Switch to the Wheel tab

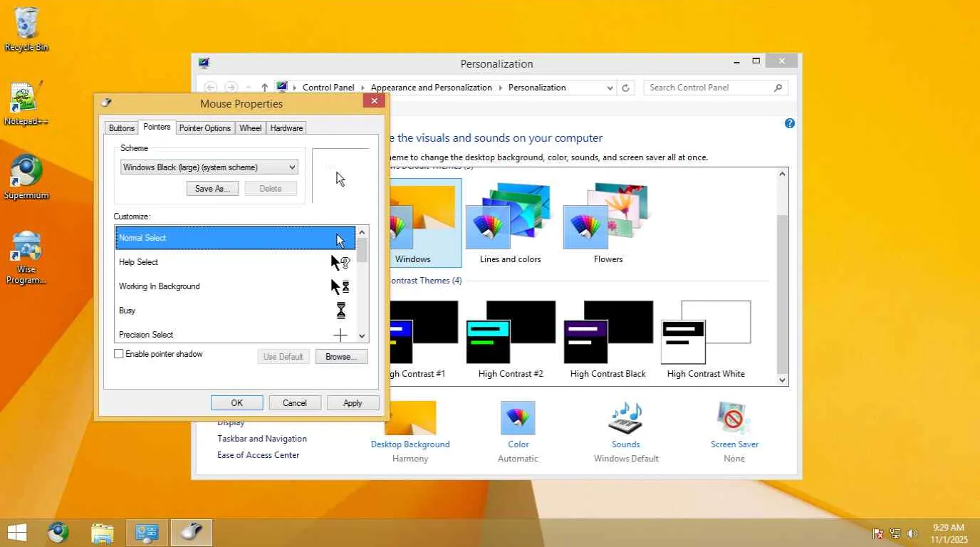tap(251, 128)
